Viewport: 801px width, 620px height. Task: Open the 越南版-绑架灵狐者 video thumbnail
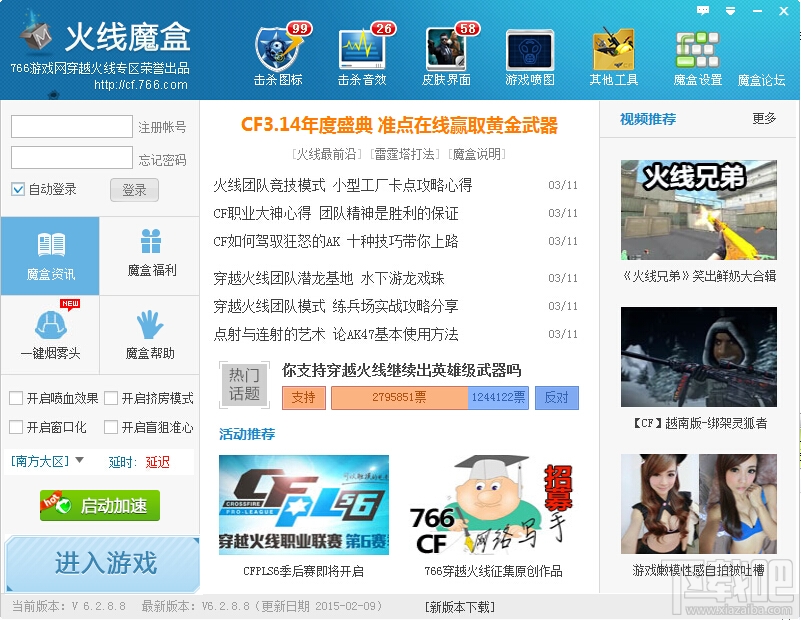point(698,356)
